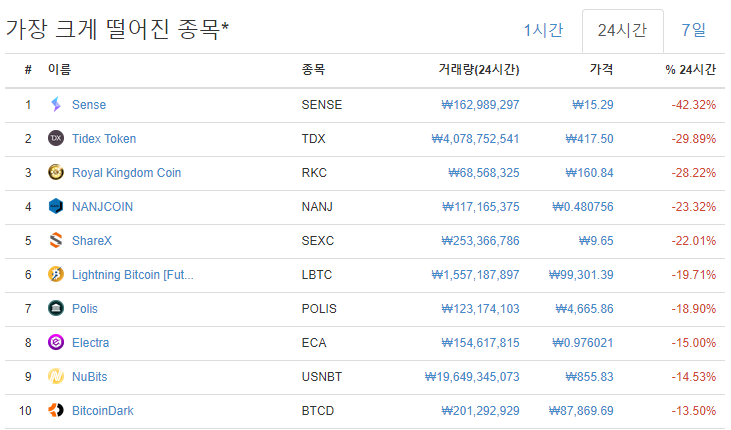Click the Electra logo icon
The image size is (731, 430).
56,342
